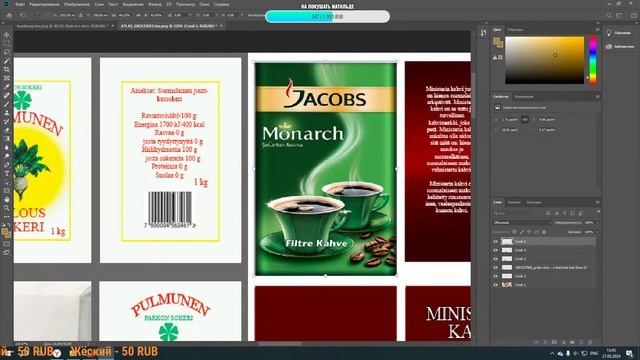Screen dimensions: 640x360
Task: Open the Окно menu
Action: [204, 4]
